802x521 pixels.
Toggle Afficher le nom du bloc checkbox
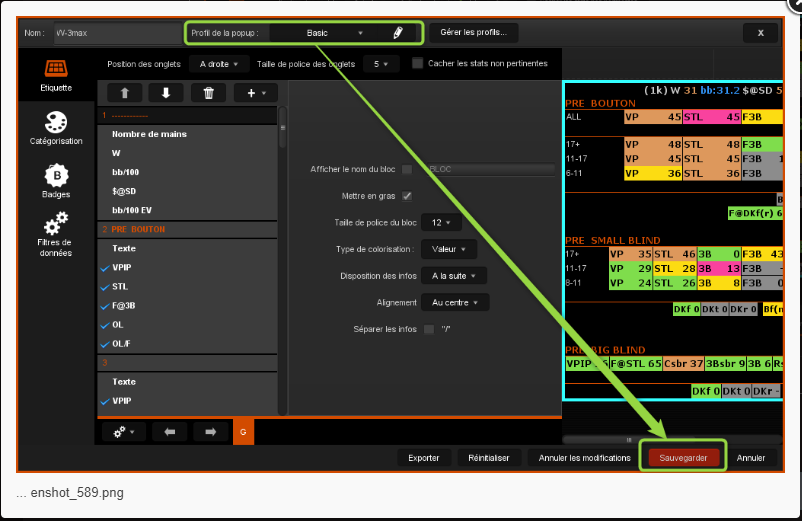[x=407, y=169]
